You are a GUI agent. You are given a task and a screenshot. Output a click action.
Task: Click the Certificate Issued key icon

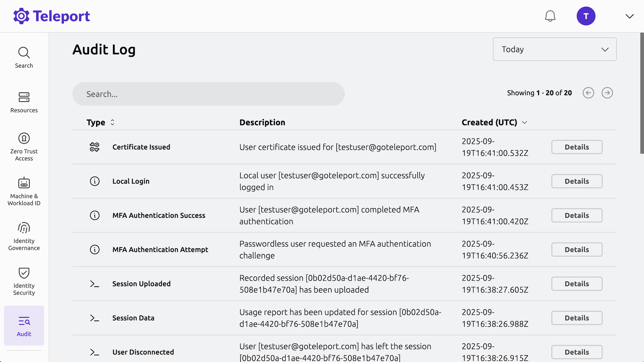pos(95,147)
